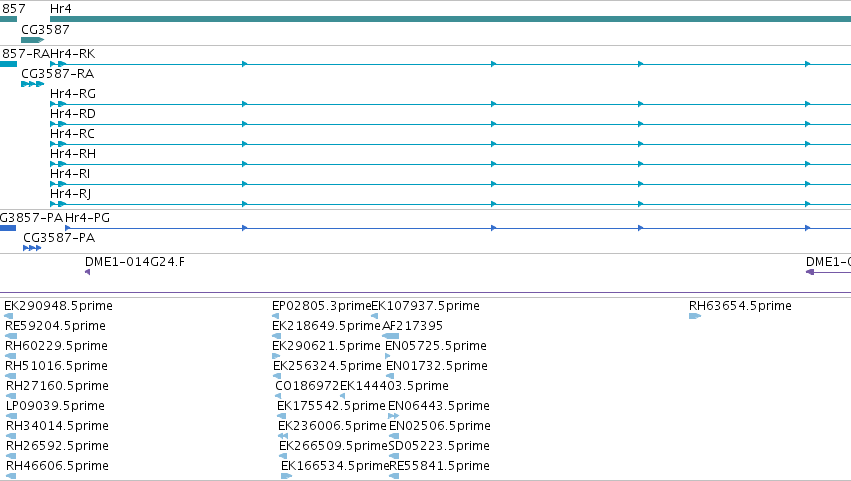Image resolution: width=851 pixels, height=481 pixels.
Task: Select the RH51016.5prime EST label
Action: [x=56, y=366]
